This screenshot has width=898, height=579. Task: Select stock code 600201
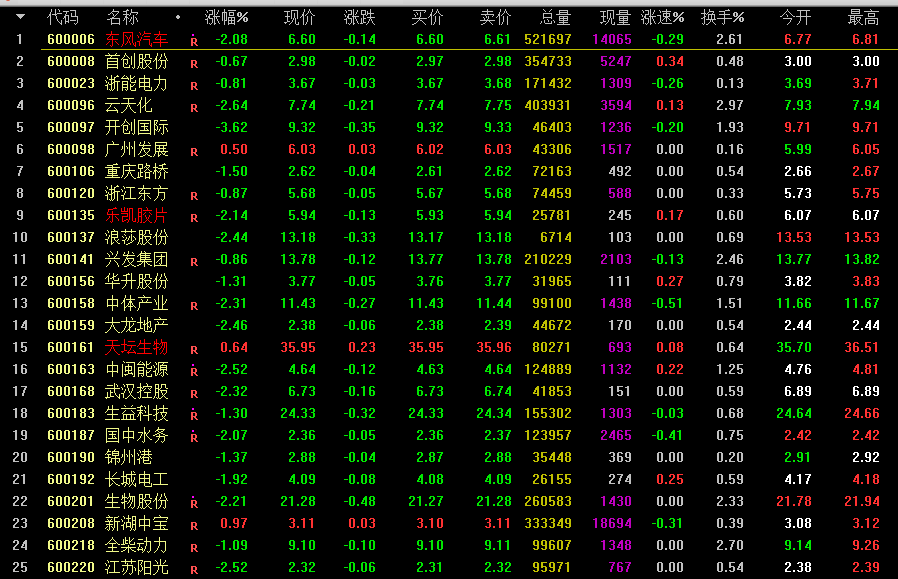tap(71, 501)
